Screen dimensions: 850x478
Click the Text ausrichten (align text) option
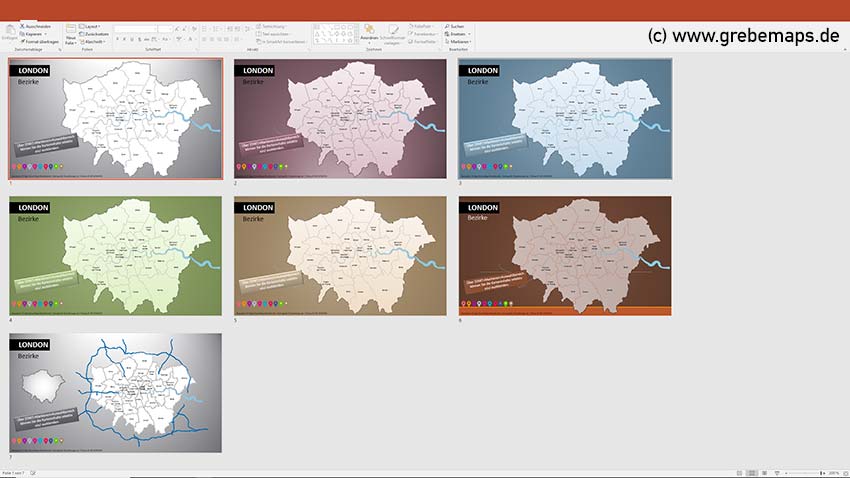275,34
